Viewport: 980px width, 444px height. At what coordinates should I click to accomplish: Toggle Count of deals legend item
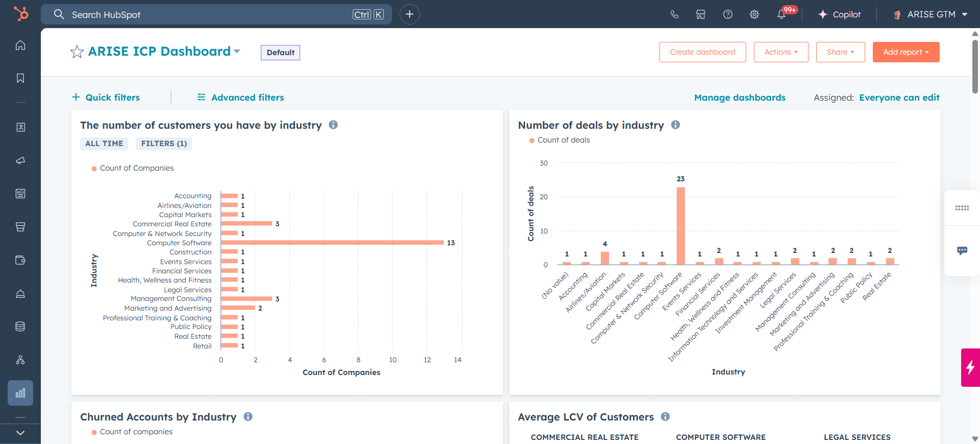[x=559, y=140]
